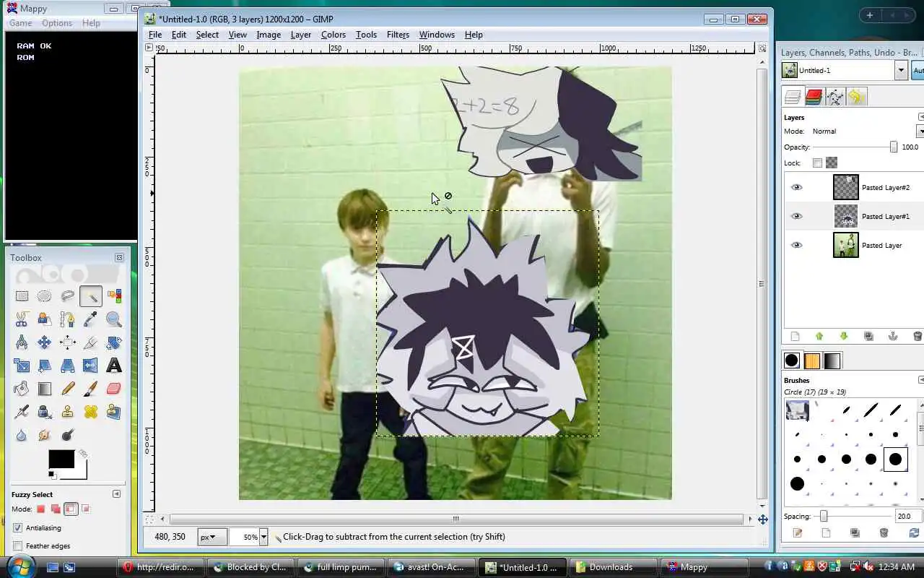Set selection mode to add (second Mode icon)

[x=56, y=509]
